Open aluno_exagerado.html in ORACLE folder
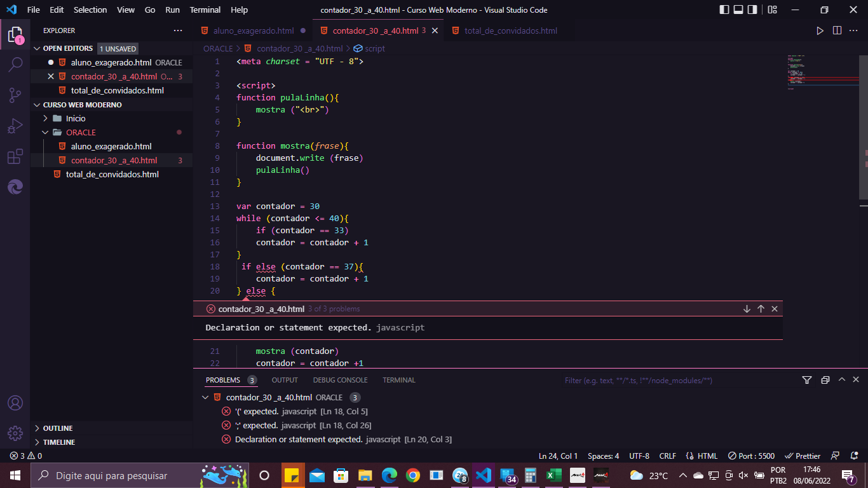This screenshot has width=868, height=488. (x=111, y=146)
